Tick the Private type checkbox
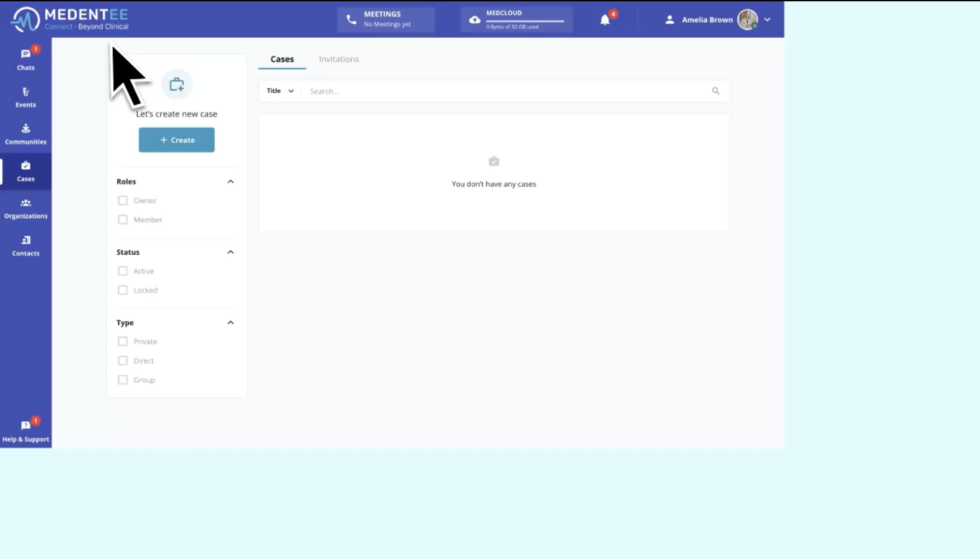Viewport: 980px width, 559px height. (123, 341)
